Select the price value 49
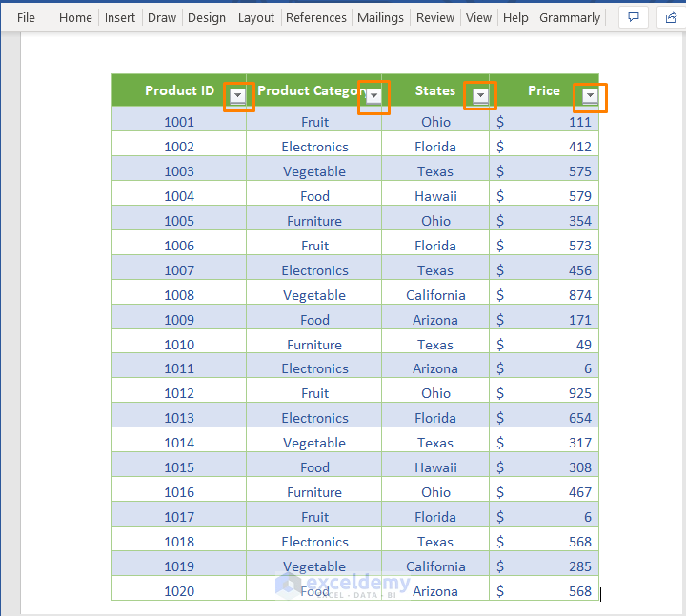The image size is (686, 616). pyautogui.click(x=584, y=345)
